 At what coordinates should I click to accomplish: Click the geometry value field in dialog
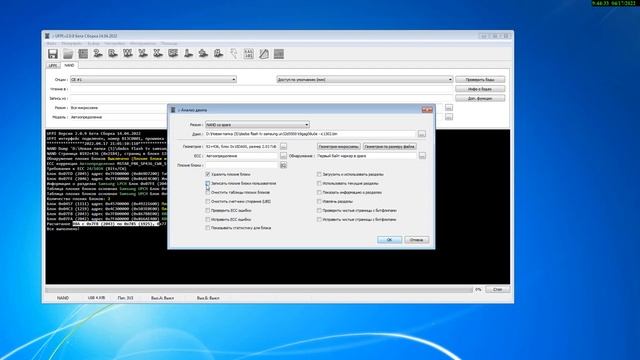242,146
